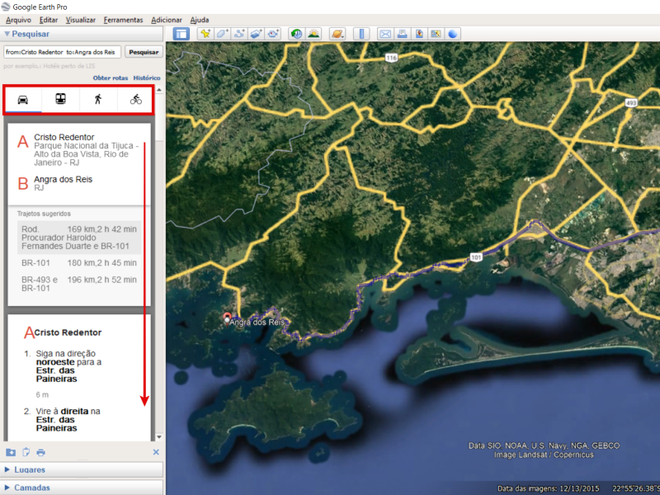Viewport: 660px width, 495px height.
Task: Select the BR-101 180 km route
Action: point(79,263)
